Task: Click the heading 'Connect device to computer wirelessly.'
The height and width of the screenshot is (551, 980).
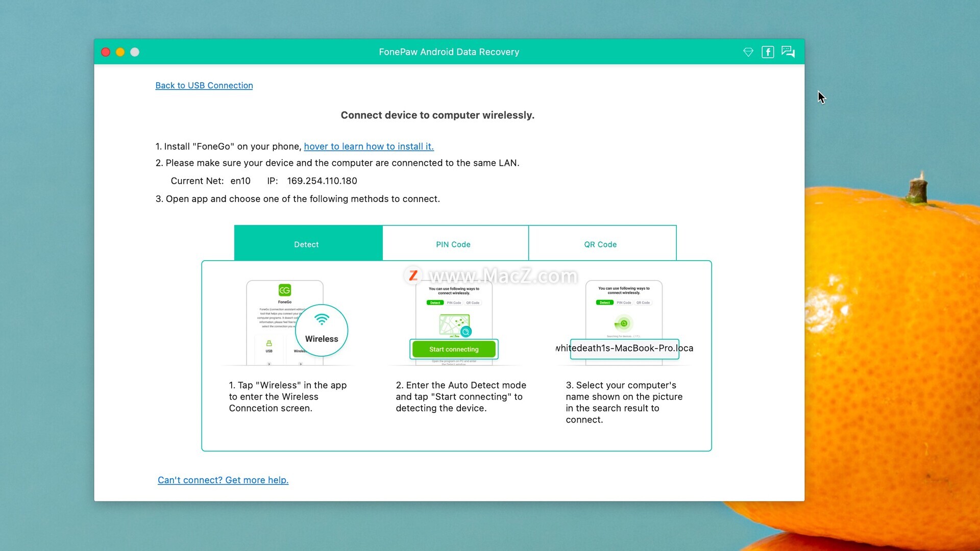Action: pyautogui.click(x=437, y=115)
